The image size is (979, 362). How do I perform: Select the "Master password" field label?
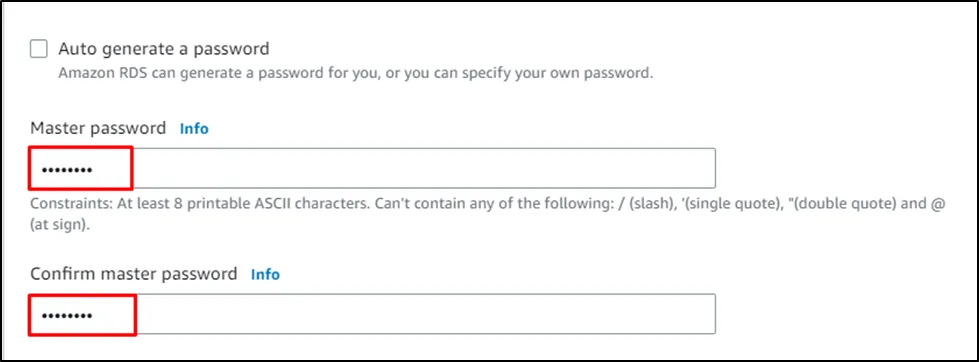pos(98,129)
